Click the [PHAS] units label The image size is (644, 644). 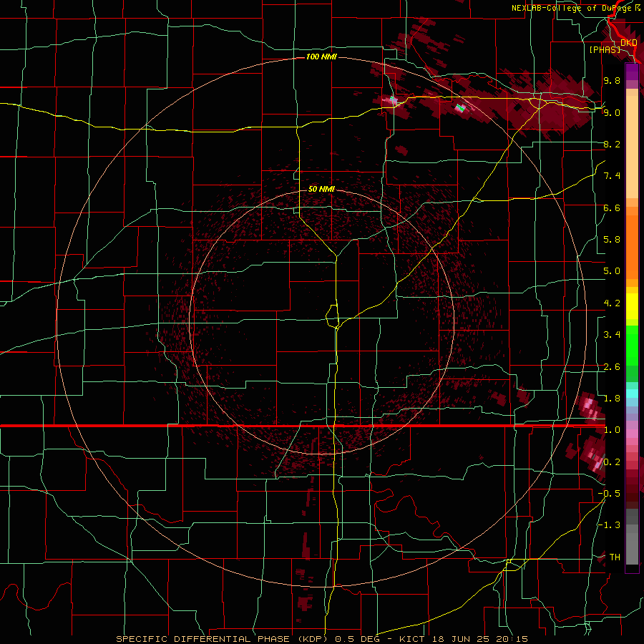(605, 49)
